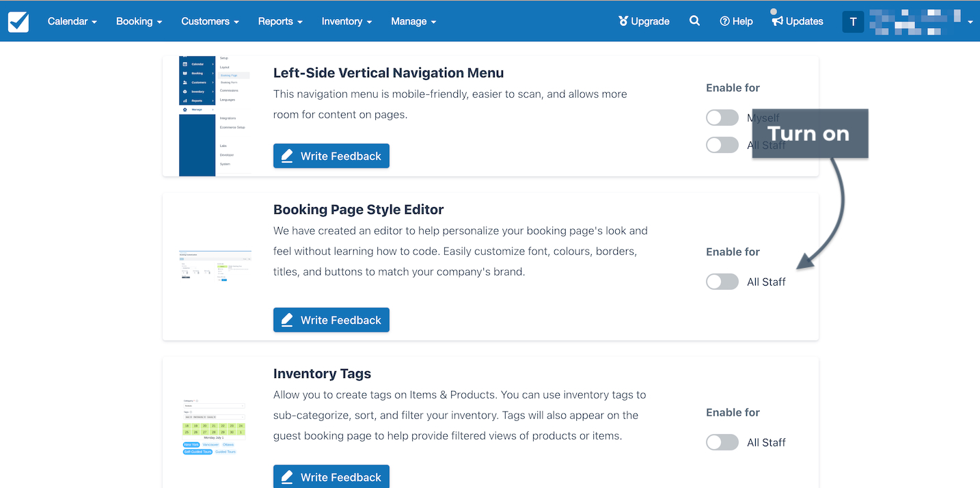
Task: Click the Updates megaphone icon
Action: pos(777,21)
